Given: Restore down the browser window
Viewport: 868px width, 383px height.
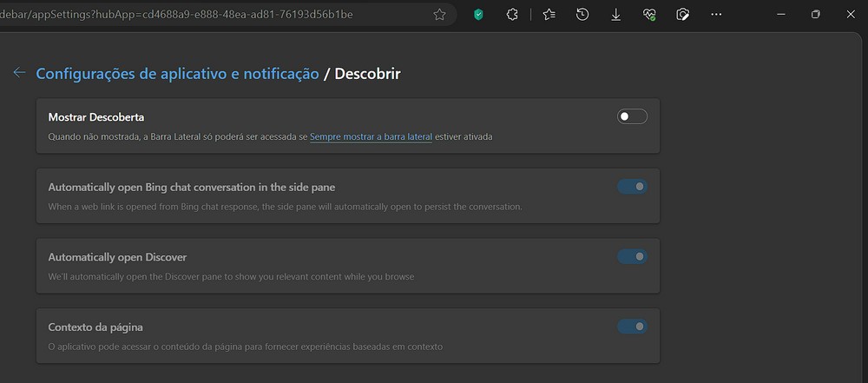Looking at the screenshot, I should click(815, 15).
